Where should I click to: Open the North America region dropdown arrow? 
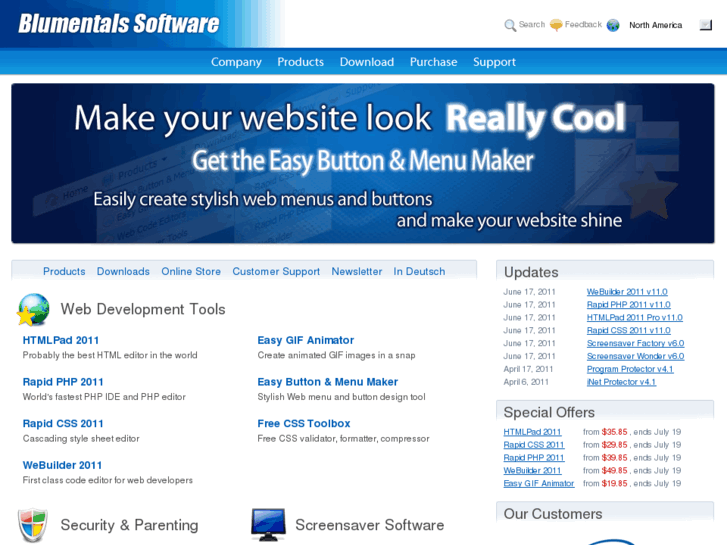click(705, 25)
